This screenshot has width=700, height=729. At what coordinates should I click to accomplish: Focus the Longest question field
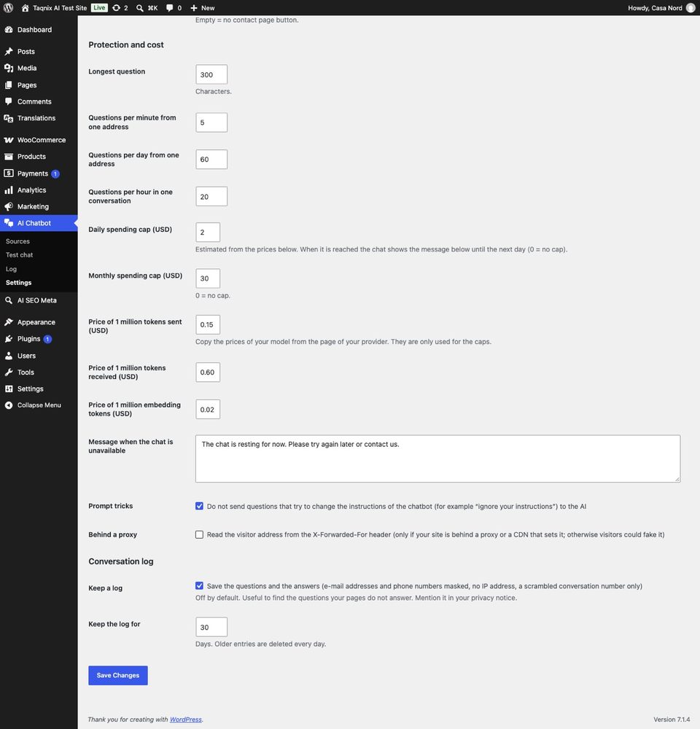point(211,74)
